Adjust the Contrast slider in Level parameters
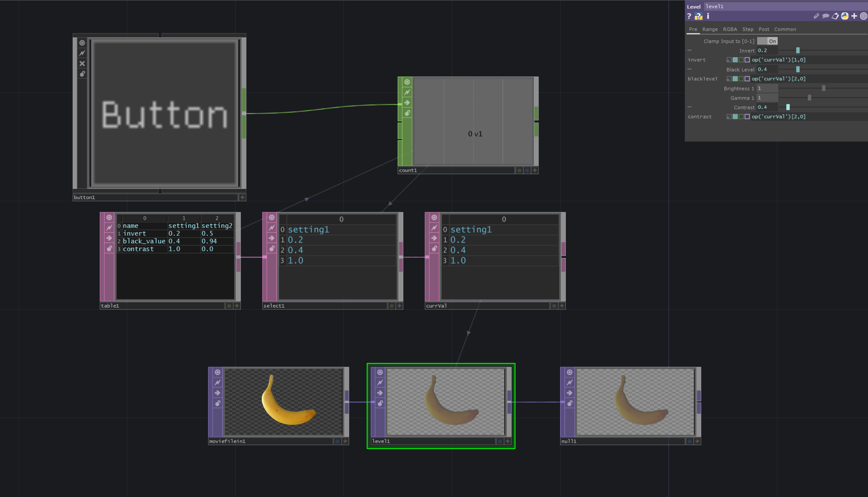868x497 pixels. point(788,107)
